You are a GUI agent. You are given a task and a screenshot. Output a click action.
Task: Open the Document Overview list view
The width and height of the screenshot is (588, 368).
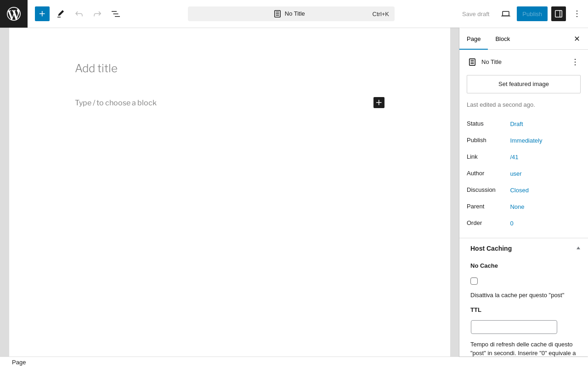point(116,14)
